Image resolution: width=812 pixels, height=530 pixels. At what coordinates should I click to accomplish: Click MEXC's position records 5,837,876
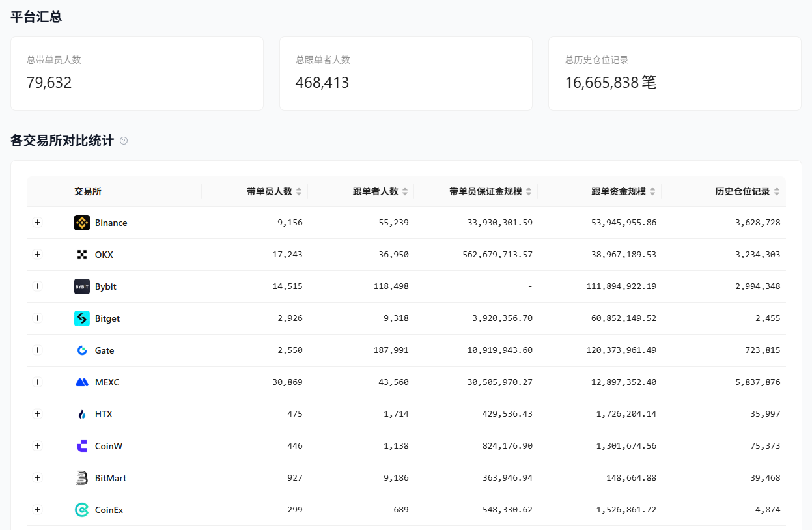[758, 382]
